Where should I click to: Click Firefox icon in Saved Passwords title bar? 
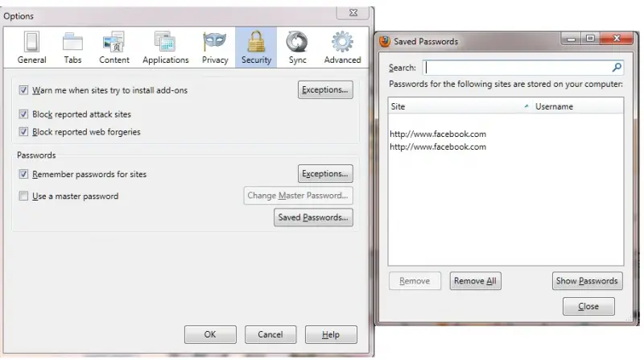coord(385,41)
